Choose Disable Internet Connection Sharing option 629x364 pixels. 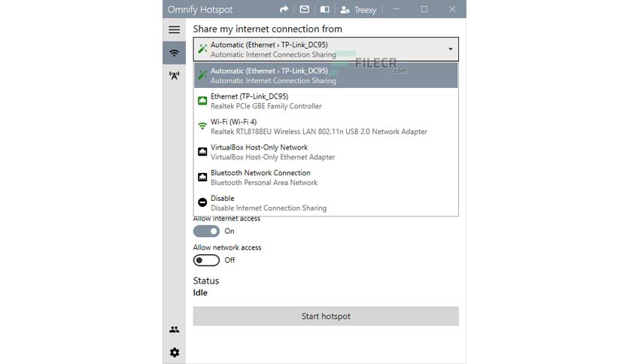326,203
